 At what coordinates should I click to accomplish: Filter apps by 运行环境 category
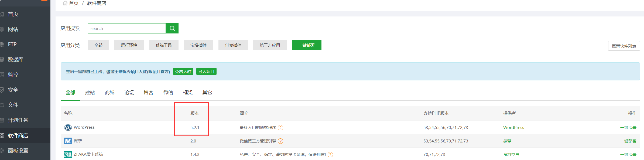(129, 45)
